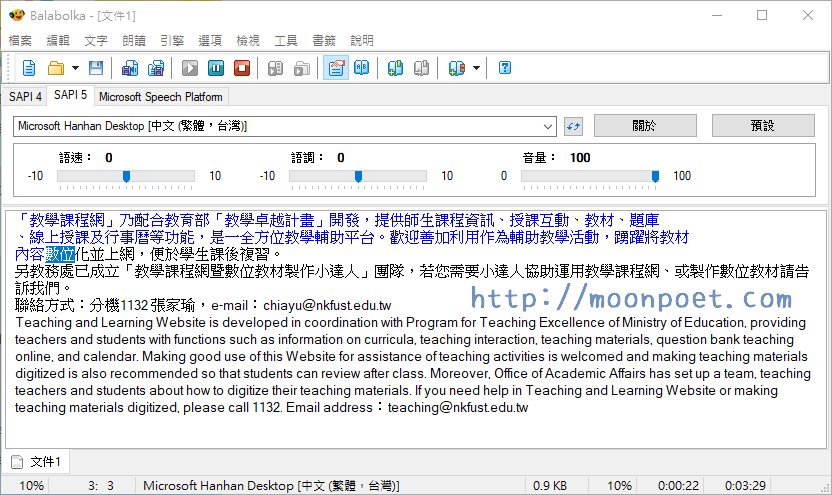
Task: Click the 關於 button
Action: point(645,126)
